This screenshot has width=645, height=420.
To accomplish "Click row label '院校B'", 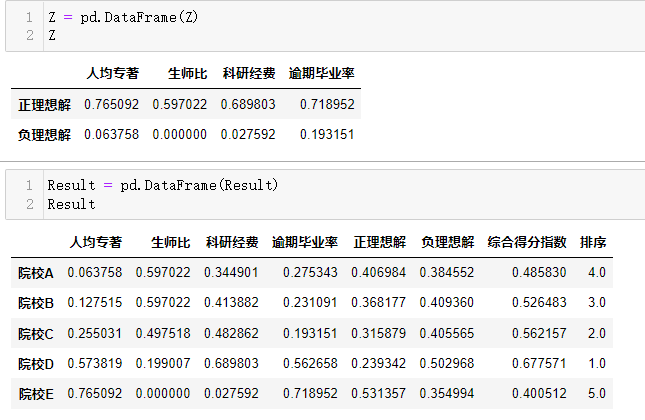I will tap(36, 303).
